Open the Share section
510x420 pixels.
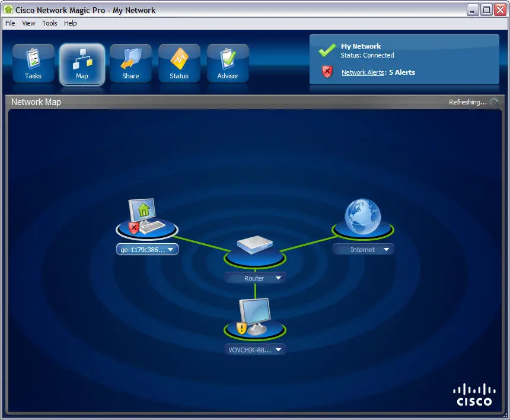point(130,63)
